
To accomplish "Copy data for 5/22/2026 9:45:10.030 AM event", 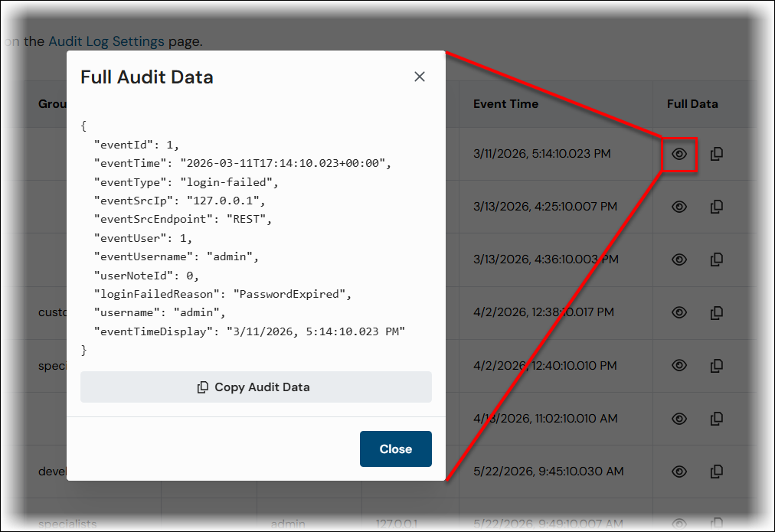I will point(717,472).
